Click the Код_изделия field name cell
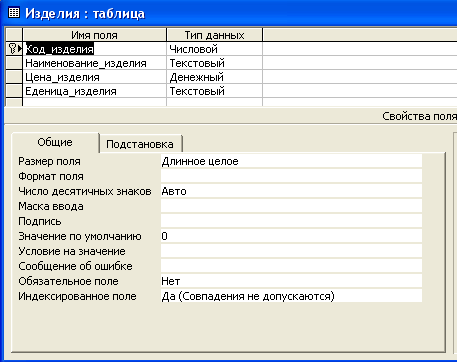 pos(95,49)
